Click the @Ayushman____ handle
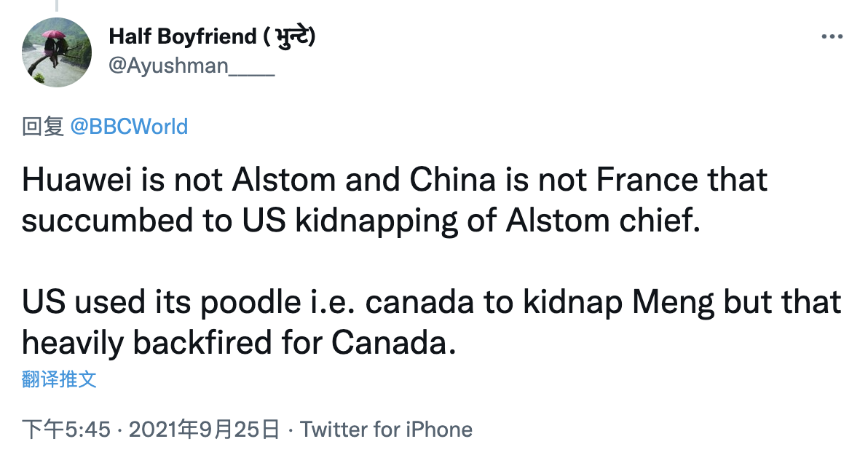The height and width of the screenshot is (463, 868). (x=191, y=65)
